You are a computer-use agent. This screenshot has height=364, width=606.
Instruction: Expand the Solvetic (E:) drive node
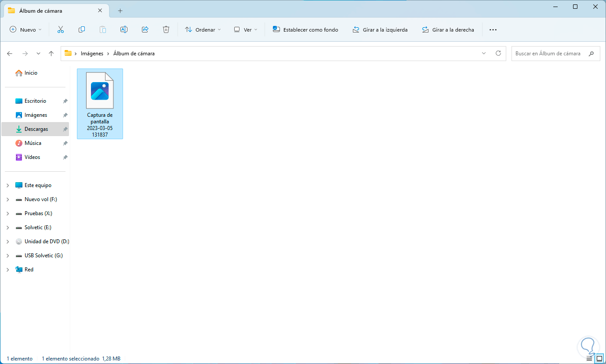tap(7, 227)
